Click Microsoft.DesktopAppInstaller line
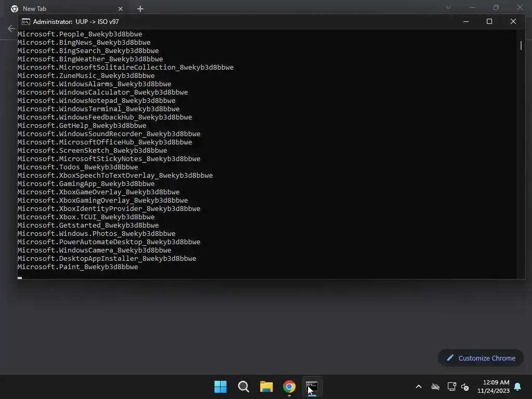Viewport: 532px width, 399px height. tap(107, 259)
